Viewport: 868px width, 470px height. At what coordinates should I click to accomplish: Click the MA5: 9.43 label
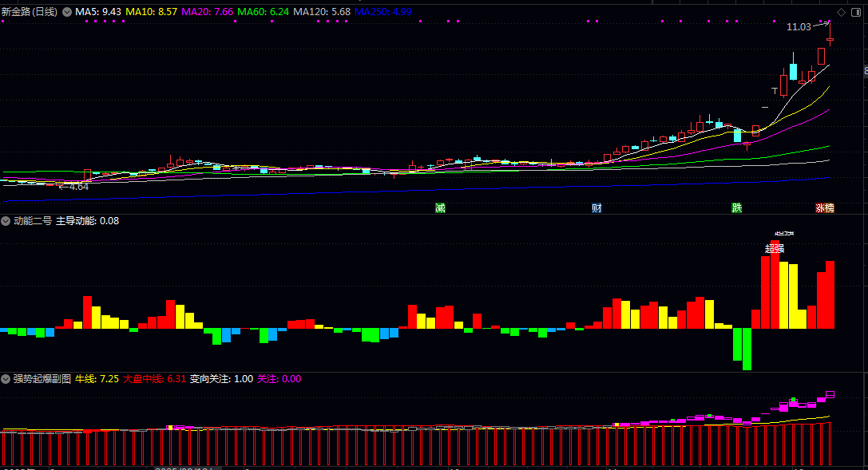click(x=98, y=12)
